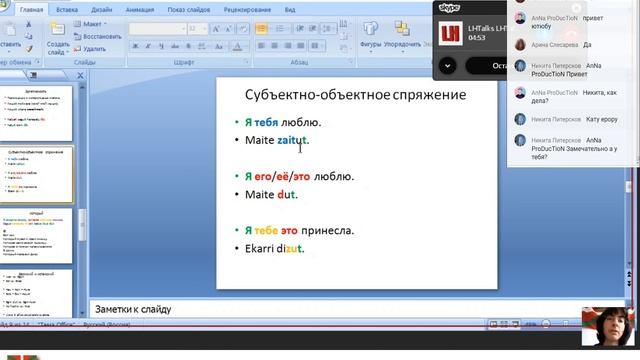Open the Главная ribbon tab
The width and height of the screenshot is (640, 360).
tap(31, 9)
